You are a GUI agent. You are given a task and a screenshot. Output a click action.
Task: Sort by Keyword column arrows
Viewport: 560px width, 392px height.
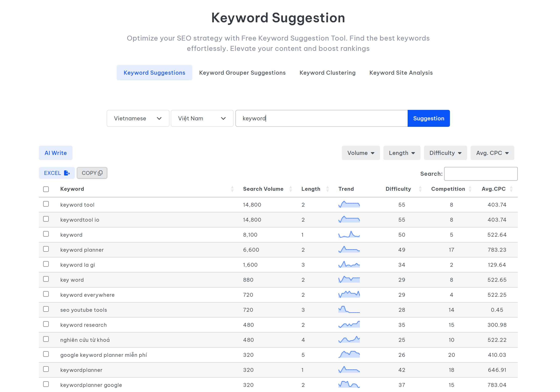[232, 189]
